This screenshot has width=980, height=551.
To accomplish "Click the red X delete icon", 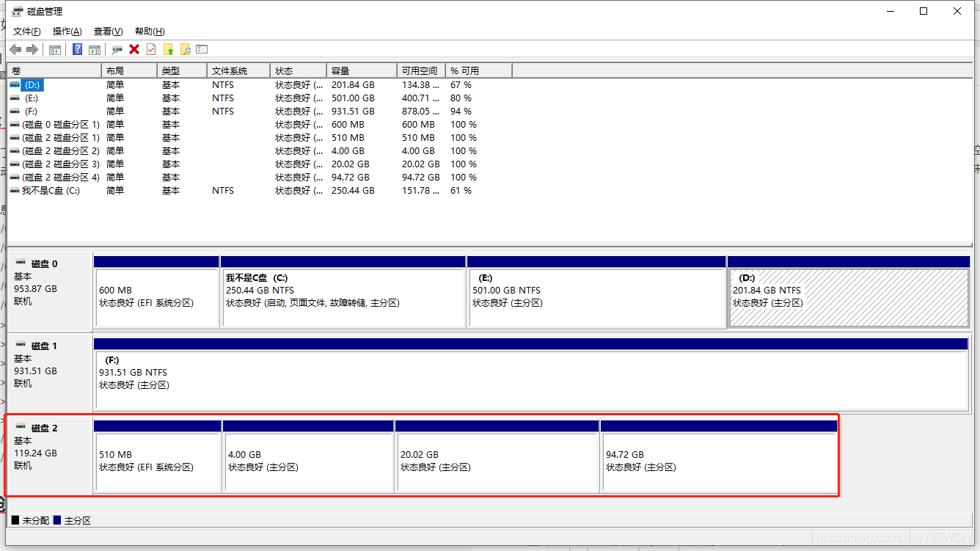I will point(134,49).
